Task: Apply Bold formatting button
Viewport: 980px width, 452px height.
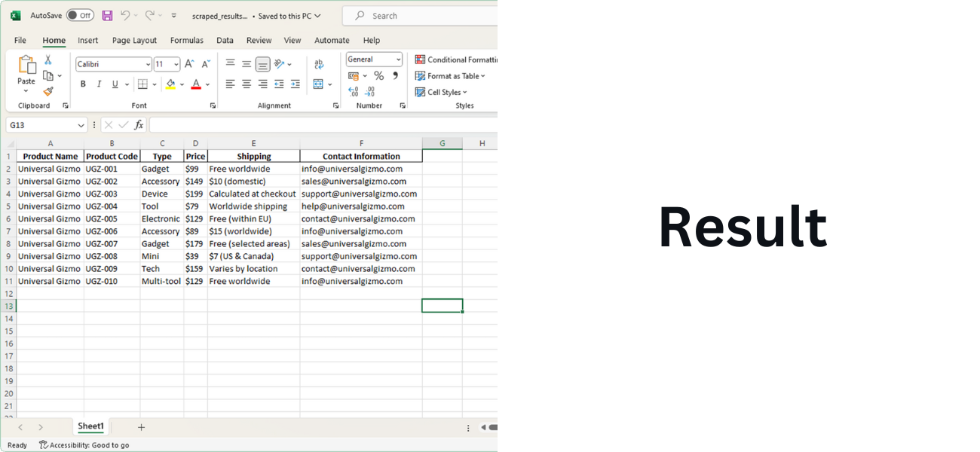Action: tap(83, 84)
